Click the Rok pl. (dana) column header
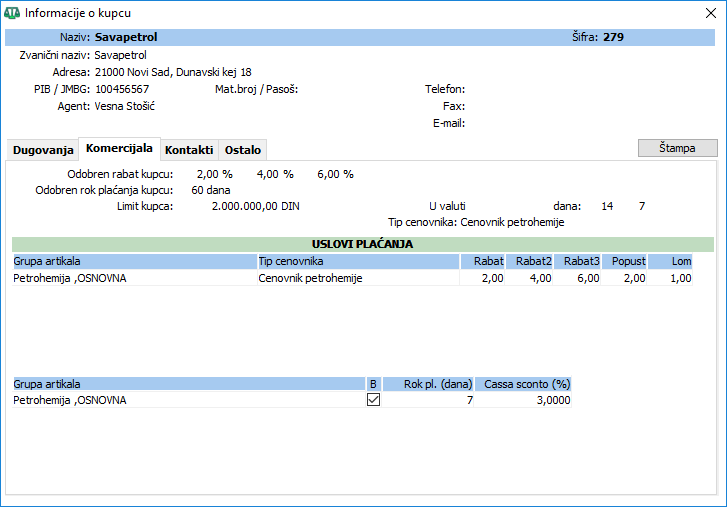The image size is (727, 507). point(428,384)
